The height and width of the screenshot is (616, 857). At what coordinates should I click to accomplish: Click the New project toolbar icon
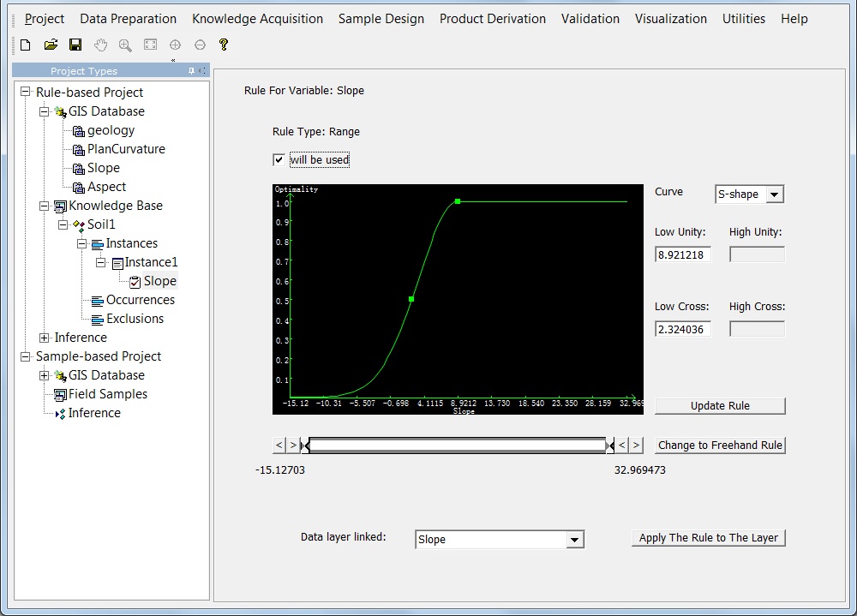[x=25, y=45]
